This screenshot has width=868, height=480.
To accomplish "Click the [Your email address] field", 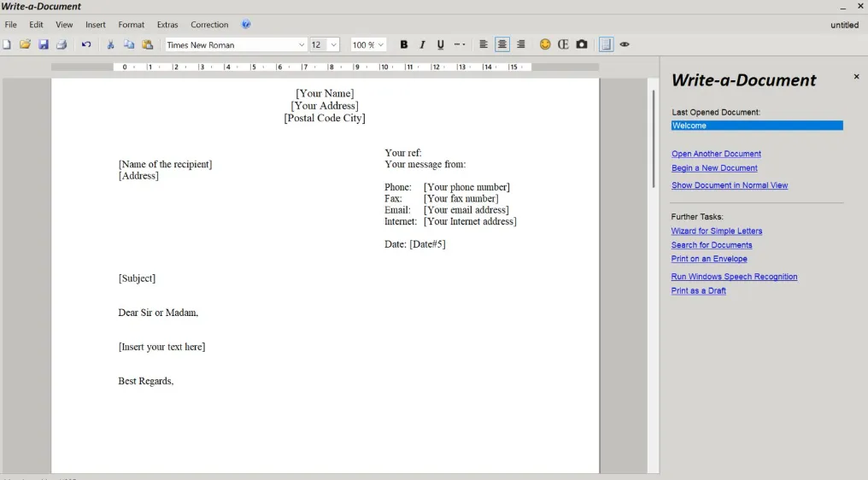I will coord(466,210).
